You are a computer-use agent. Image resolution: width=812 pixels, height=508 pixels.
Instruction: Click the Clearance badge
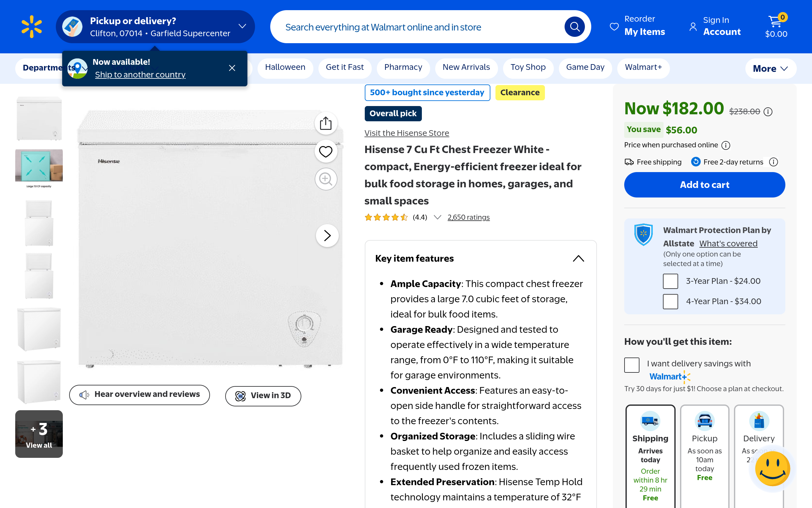click(520, 92)
